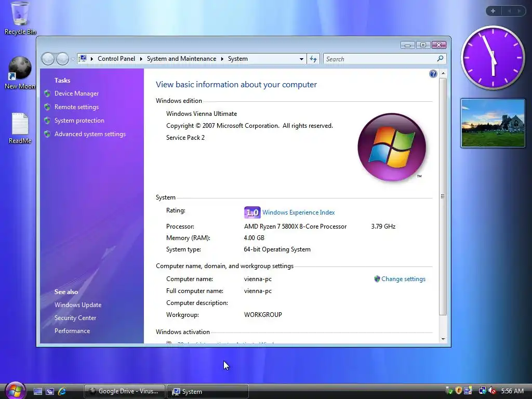Image resolution: width=532 pixels, height=399 pixels.
Task: Select Windows Vienna Ultimate edition text
Action: click(x=202, y=114)
